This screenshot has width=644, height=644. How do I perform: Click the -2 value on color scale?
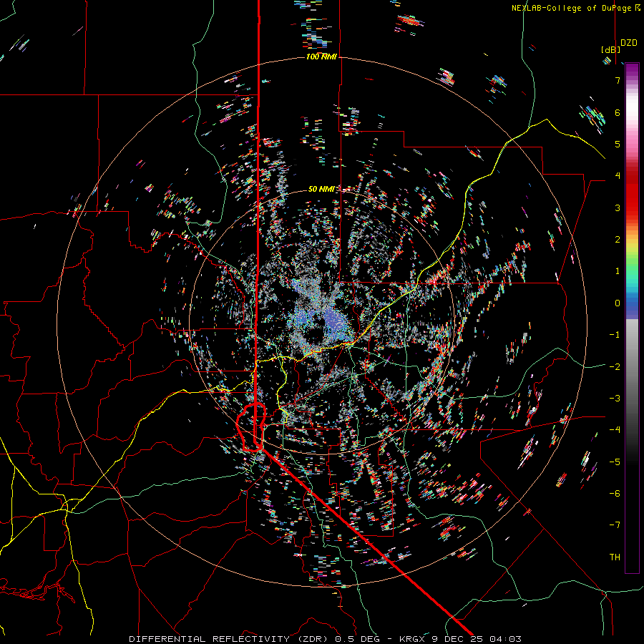pos(615,367)
